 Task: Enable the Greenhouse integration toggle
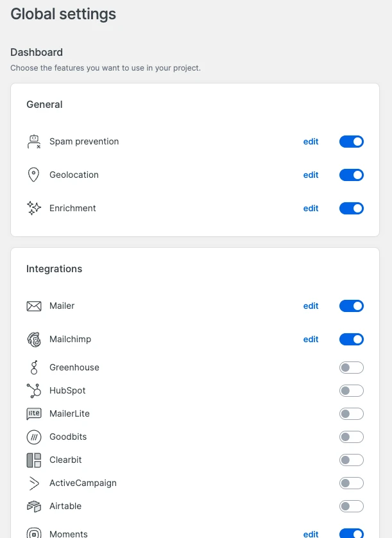[x=351, y=367]
